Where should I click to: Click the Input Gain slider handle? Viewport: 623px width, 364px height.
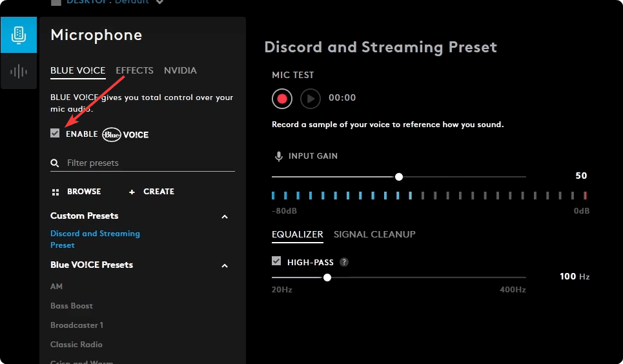point(399,177)
